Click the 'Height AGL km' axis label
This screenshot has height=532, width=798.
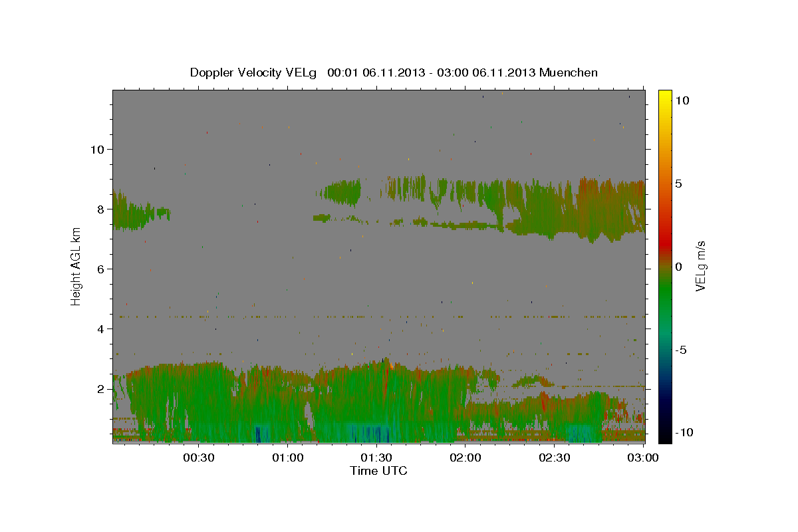click(76, 266)
